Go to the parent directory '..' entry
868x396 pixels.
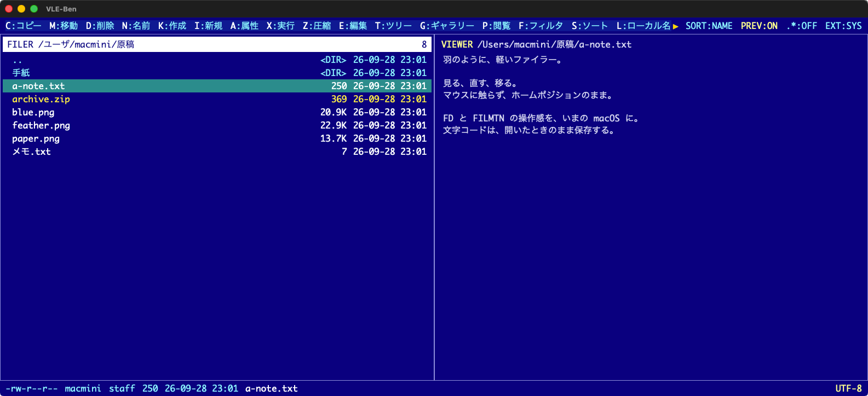click(217, 60)
